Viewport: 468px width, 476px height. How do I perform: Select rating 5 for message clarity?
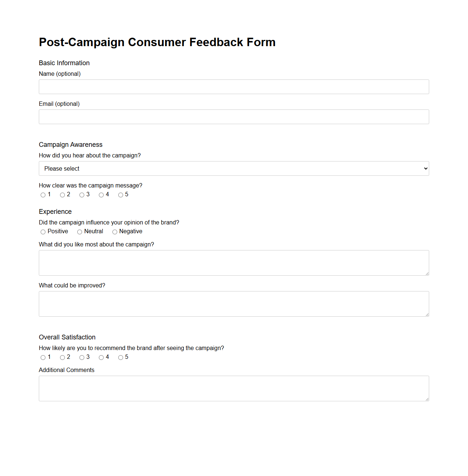pyautogui.click(x=120, y=195)
